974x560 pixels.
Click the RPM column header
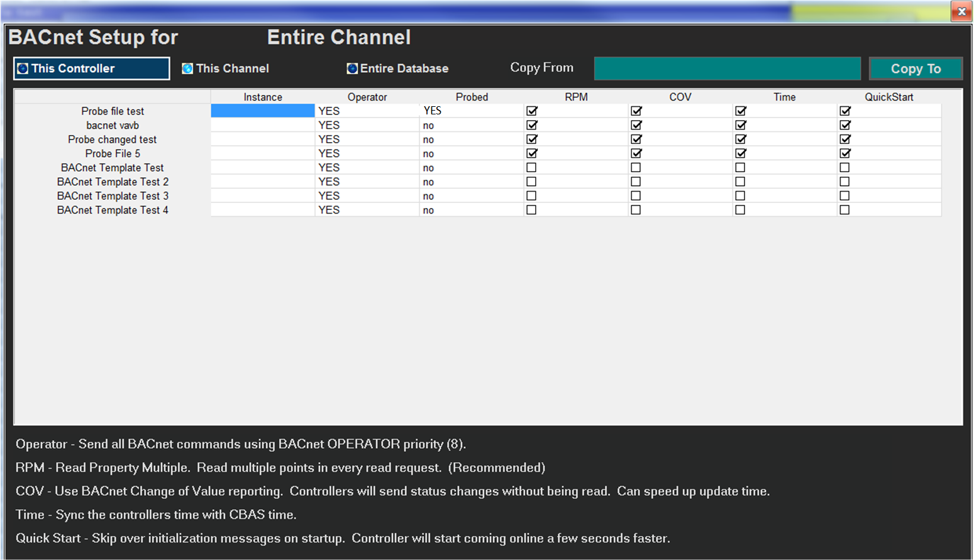coord(576,97)
